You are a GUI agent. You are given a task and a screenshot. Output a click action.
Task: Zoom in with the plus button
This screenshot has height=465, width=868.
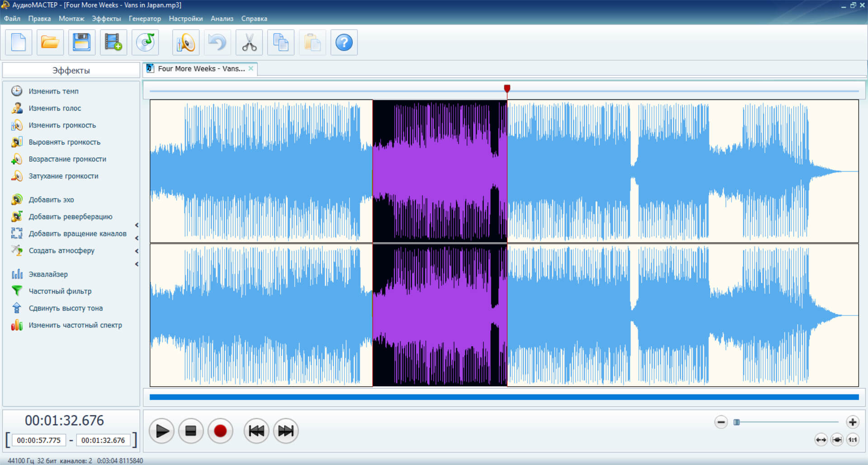click(x=853, y=422)
